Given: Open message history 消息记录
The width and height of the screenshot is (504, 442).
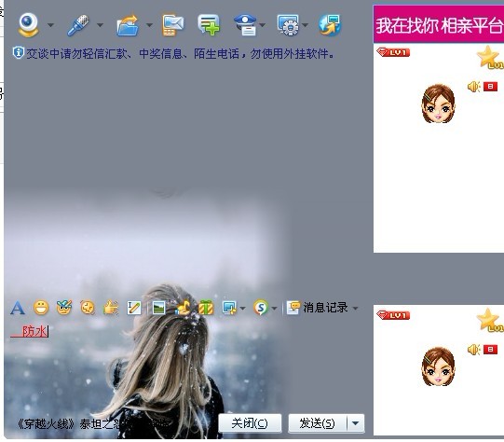Looking at the screenshot, I should click(318, 308).
